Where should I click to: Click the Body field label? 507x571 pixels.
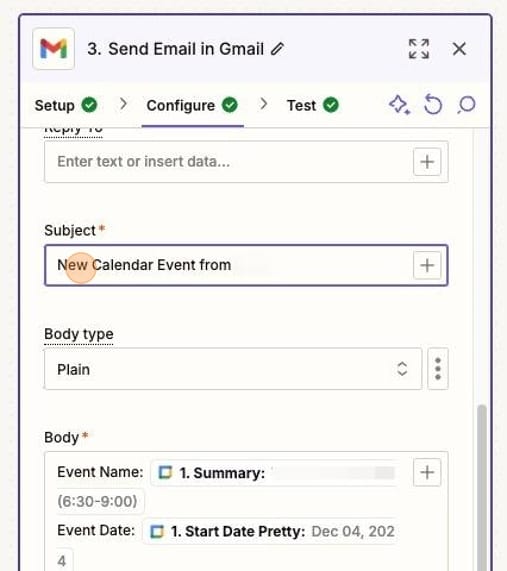click(x=62, y=437)
